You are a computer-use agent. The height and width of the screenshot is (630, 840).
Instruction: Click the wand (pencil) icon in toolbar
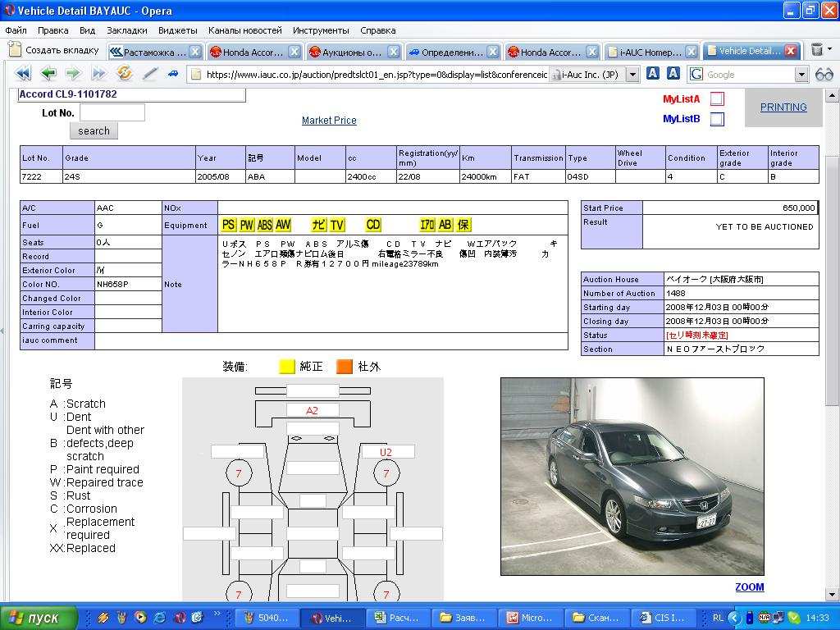pyautogui.click(x=149, y=73)
